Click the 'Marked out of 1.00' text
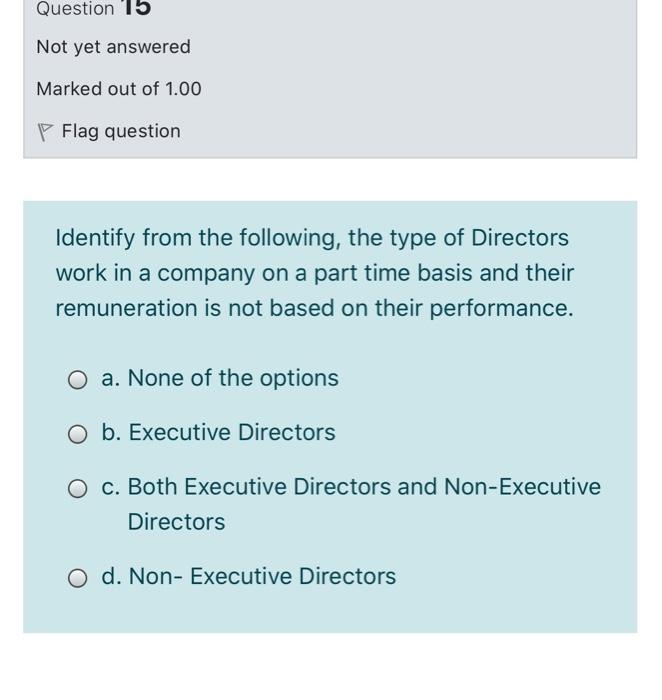 [x=119, y=89]
